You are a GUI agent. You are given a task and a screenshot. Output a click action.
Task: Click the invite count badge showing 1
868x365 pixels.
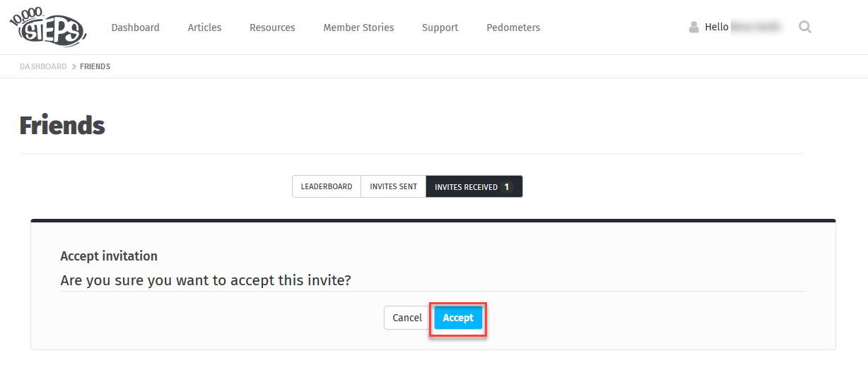507,187
